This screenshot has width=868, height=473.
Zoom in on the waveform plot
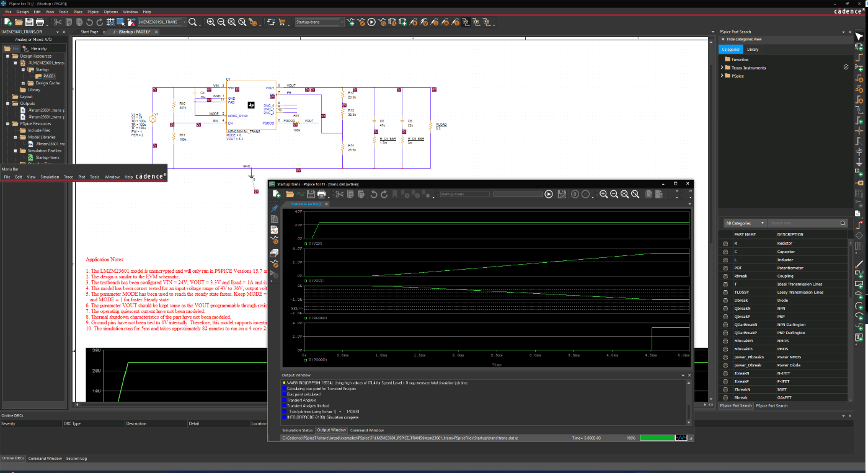603,194
